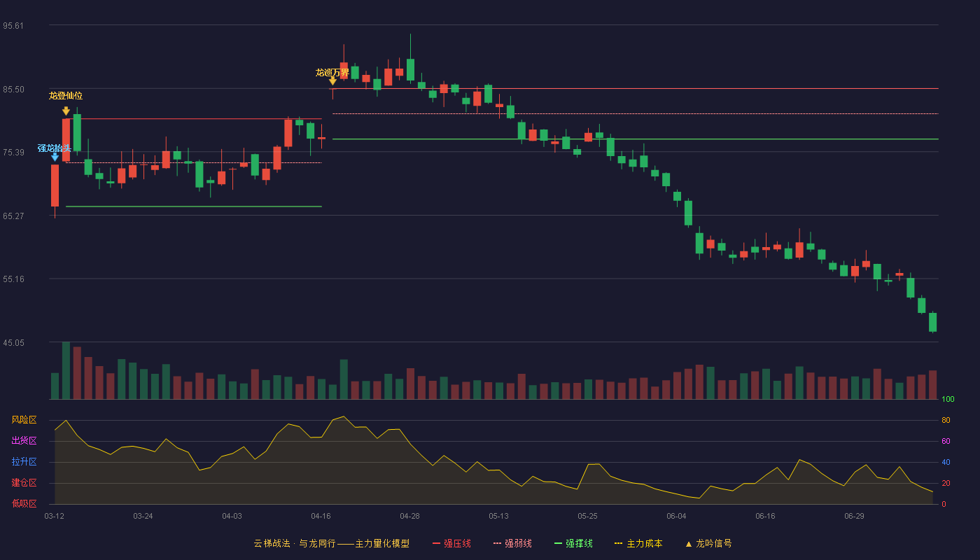Toggle the 强压线 legend label
Image resolution: width=980 pixels, height=560 pixels.
pyautogui.click(x=457, y=543)
